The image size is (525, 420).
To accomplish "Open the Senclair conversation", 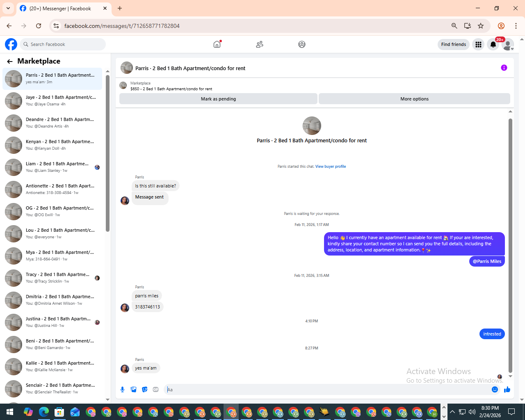I will [52, 389].
